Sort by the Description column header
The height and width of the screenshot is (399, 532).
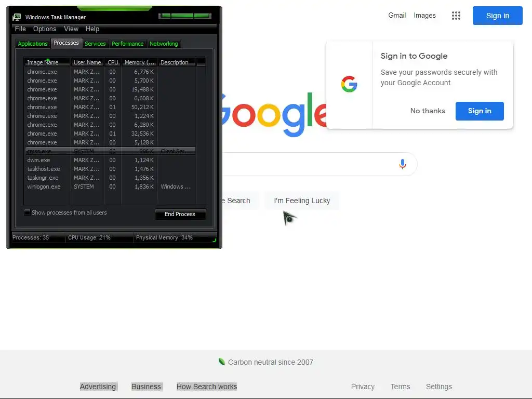pos(177,62)
